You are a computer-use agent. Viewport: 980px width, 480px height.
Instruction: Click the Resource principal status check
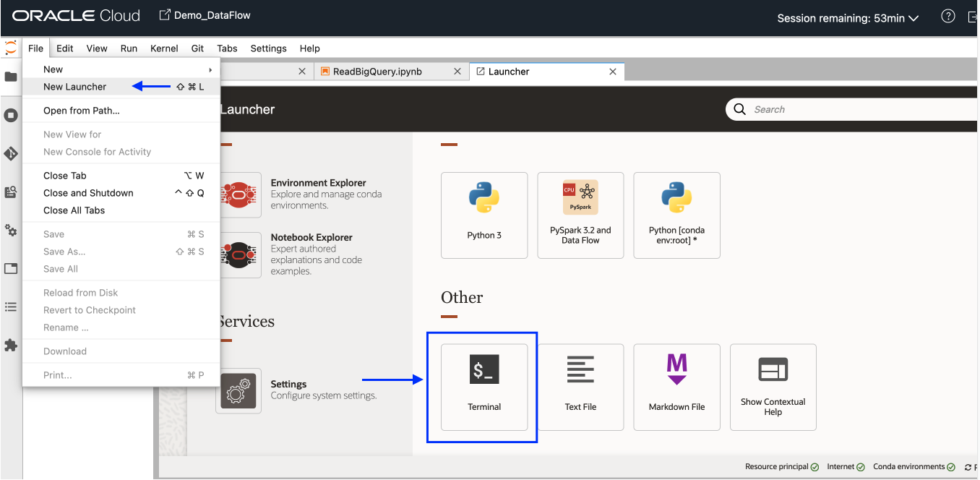781,466
